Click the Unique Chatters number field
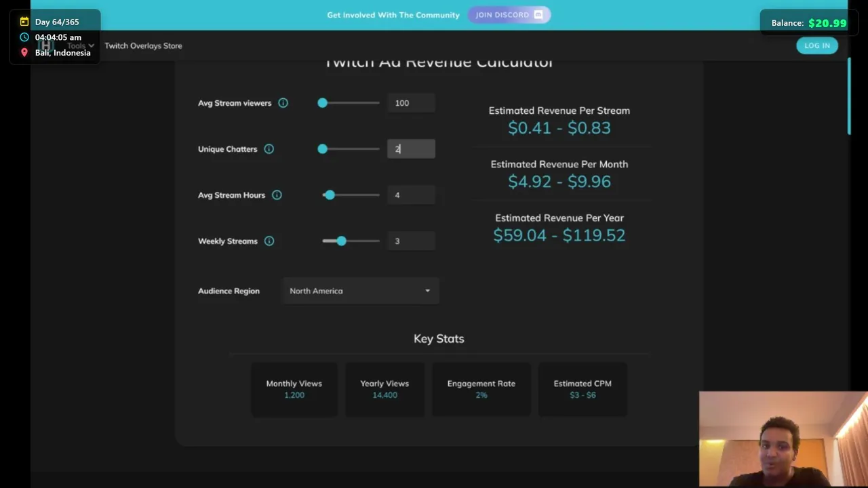The width and height of the screenshot is (868, 488). click(x=411, y=149)
